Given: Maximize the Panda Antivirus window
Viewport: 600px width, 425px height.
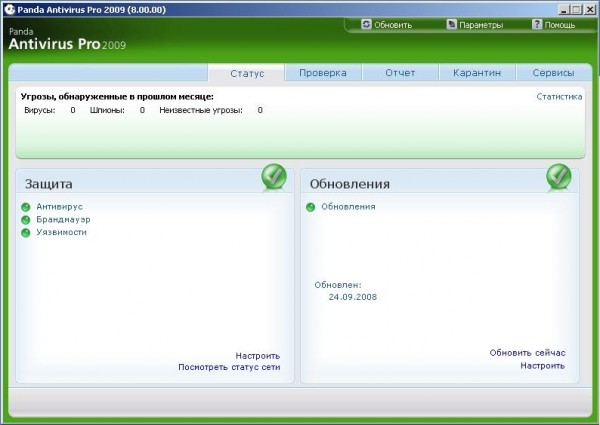Looking at the screenshot, I should (576, 10).
